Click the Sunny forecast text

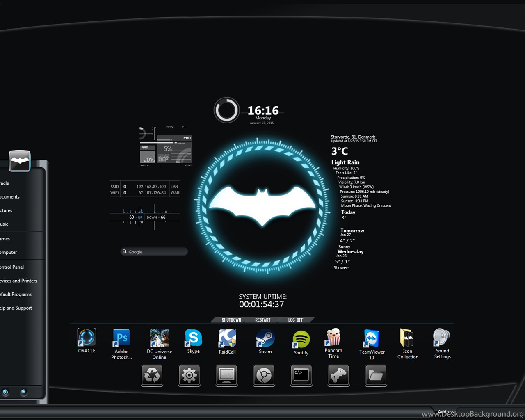(345, 247)
